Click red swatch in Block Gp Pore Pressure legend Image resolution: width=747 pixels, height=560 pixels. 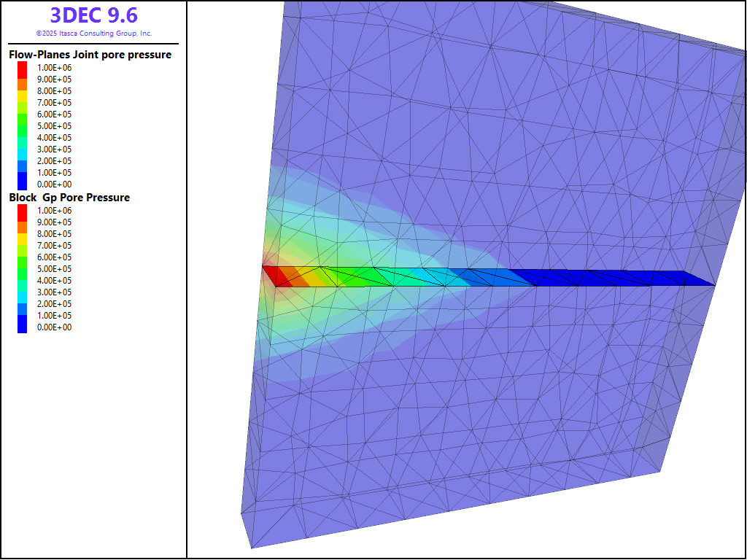22,211
